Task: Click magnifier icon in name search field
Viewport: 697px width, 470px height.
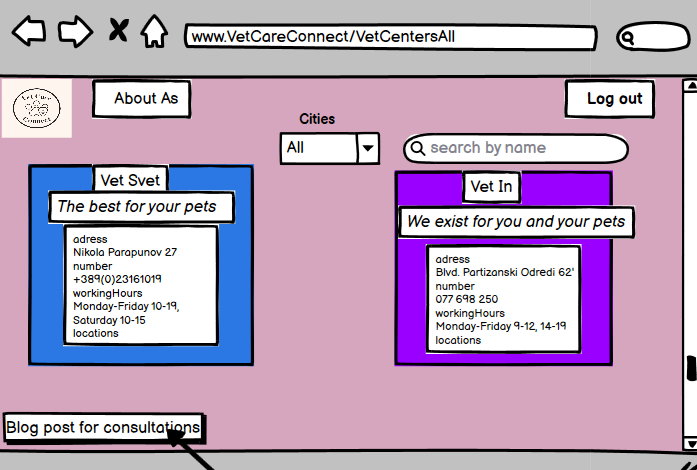Action: 418,149
